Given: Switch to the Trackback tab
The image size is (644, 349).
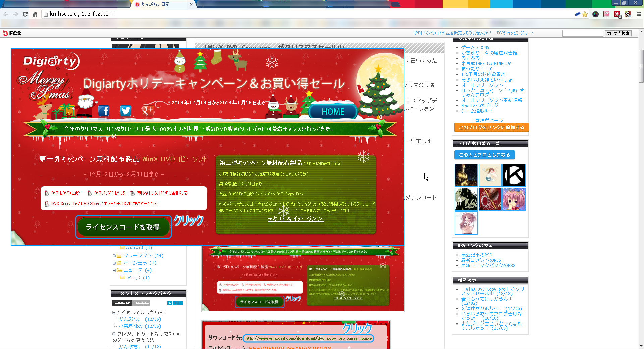Looking at the screenshot, I should pyautogui.click(x=141, y=303).
